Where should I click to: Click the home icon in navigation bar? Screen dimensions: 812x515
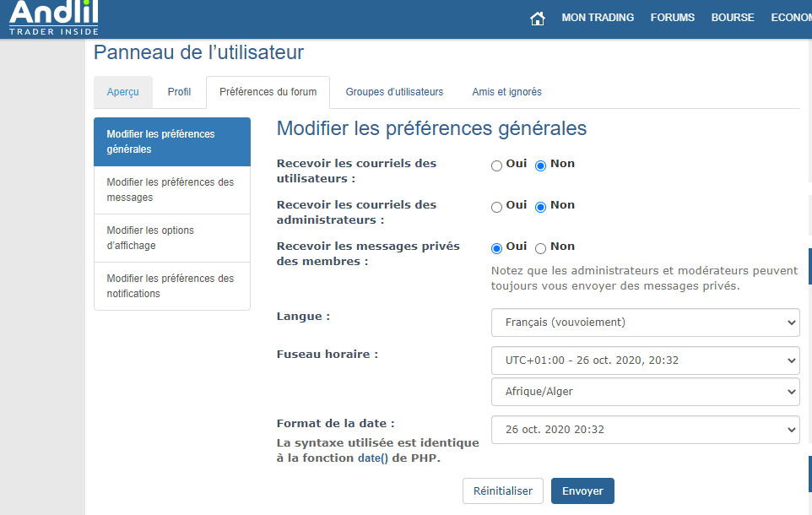tap(537, 18)
